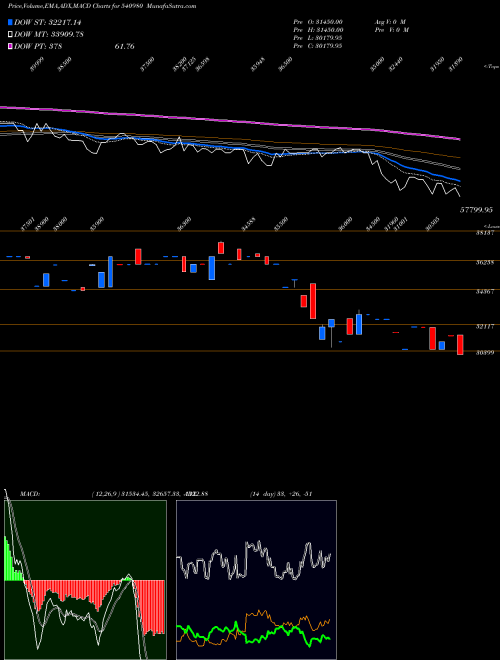Click the tall red candle near 34367 level
This screenshot has height=660, width=500.
coord(313,301)
